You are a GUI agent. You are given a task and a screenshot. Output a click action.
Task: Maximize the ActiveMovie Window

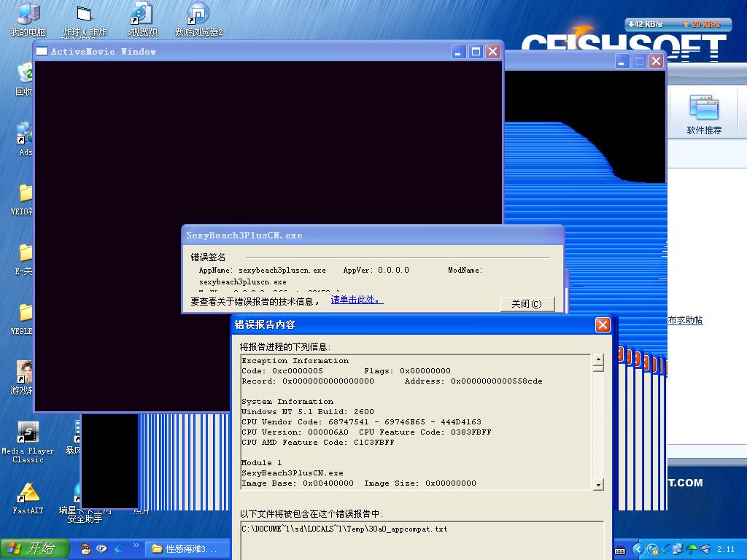(476, 52)
